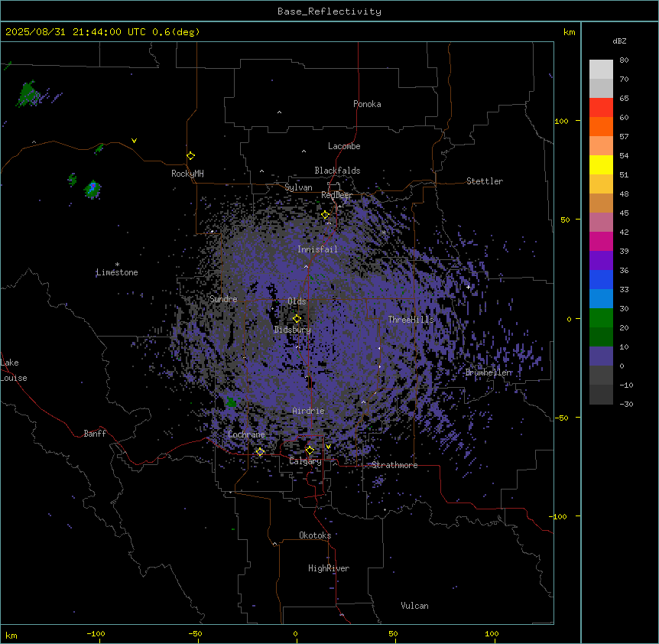Click the Airdrie city label
This screenshot has height=644, width=659.
pos(309,411)
